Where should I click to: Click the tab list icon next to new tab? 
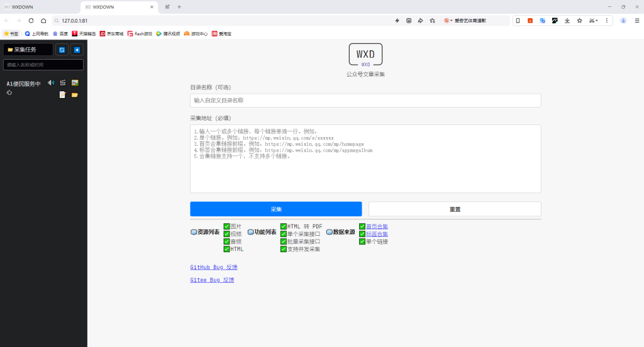pos(167,7)
